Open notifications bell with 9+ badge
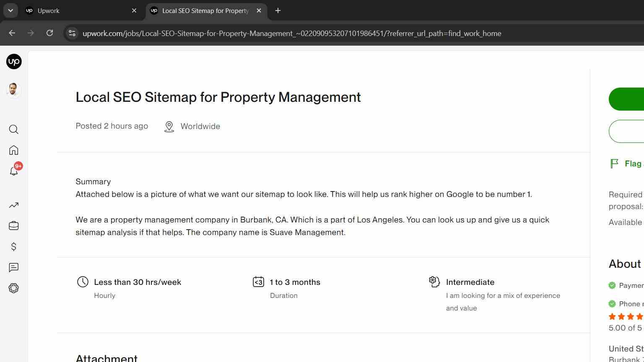Viewport: 644px width, 362px height. tap(15, 170)
